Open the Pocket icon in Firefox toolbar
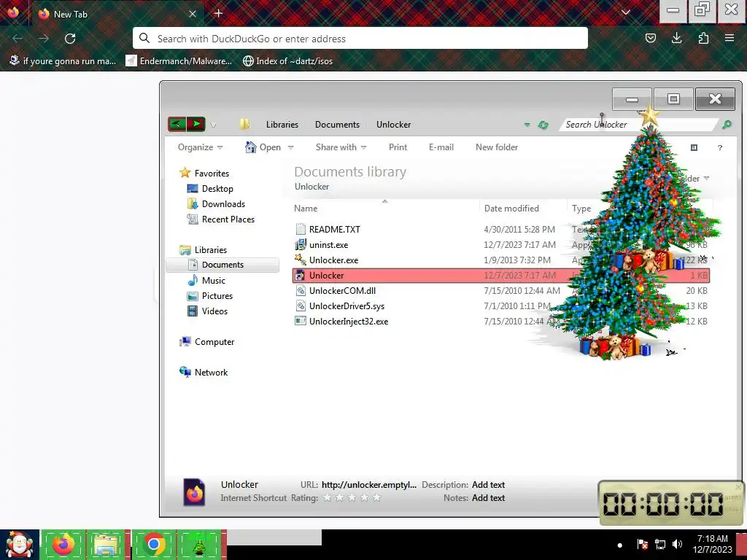Image resolution: width=747 pixels, height=560 pixels. coord(650,38)
